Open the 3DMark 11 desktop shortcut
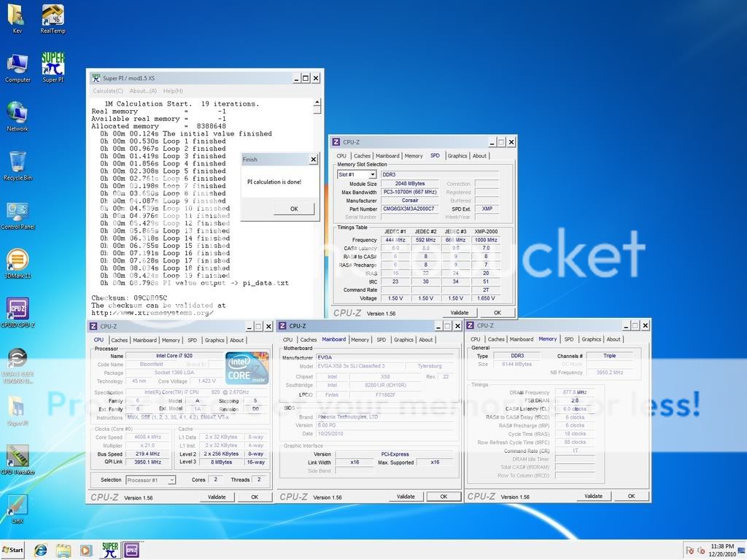This screenshot has height=560, width=747. tap(17, 260)
